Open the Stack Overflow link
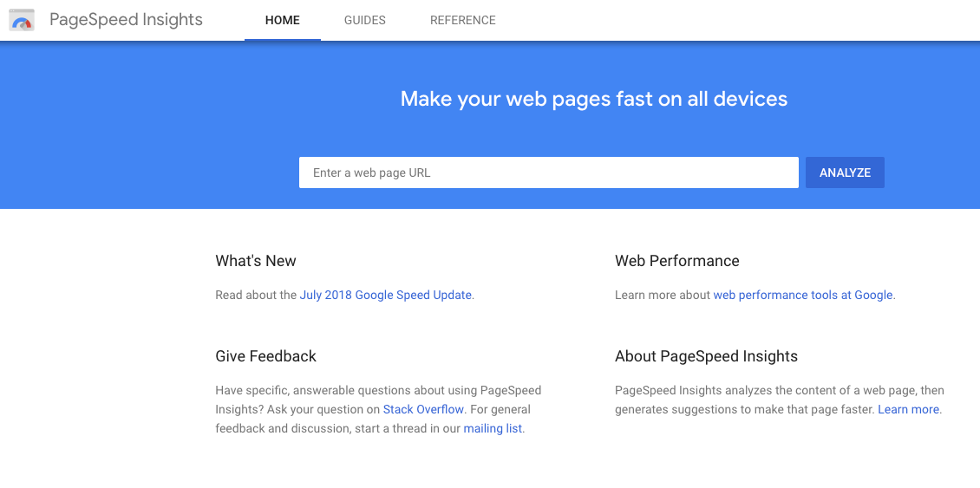This screenshot has width=980, height=488. [423, 409]
